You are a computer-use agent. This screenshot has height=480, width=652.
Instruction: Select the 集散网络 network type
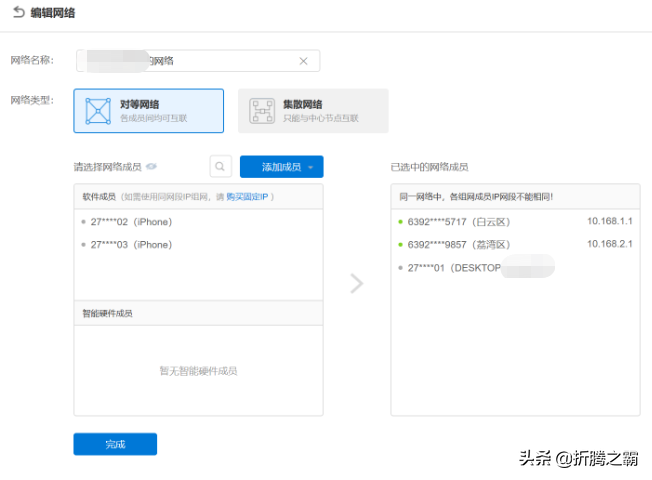313,111
